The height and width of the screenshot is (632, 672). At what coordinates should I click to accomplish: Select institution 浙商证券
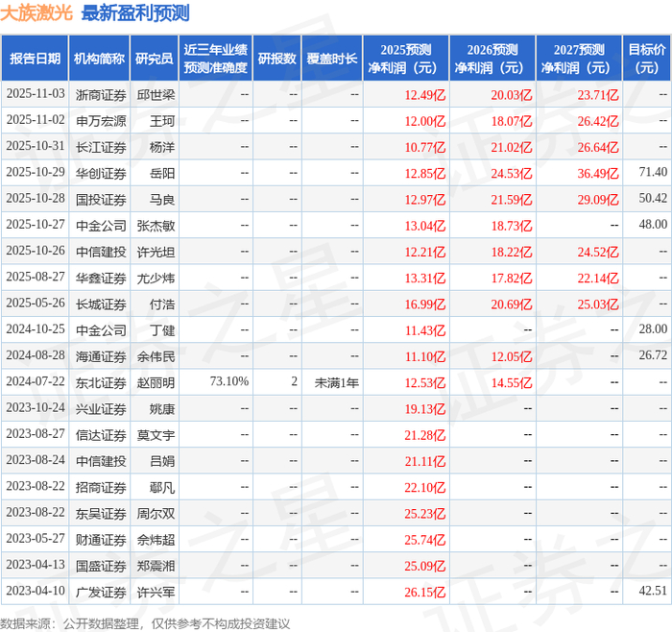click(x=101, y=95)
